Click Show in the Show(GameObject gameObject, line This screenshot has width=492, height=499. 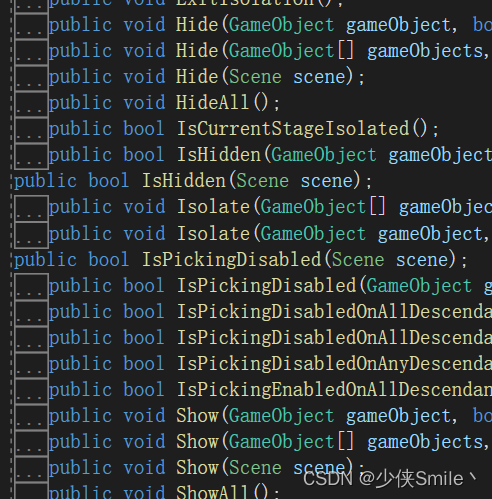pos(197,415)
